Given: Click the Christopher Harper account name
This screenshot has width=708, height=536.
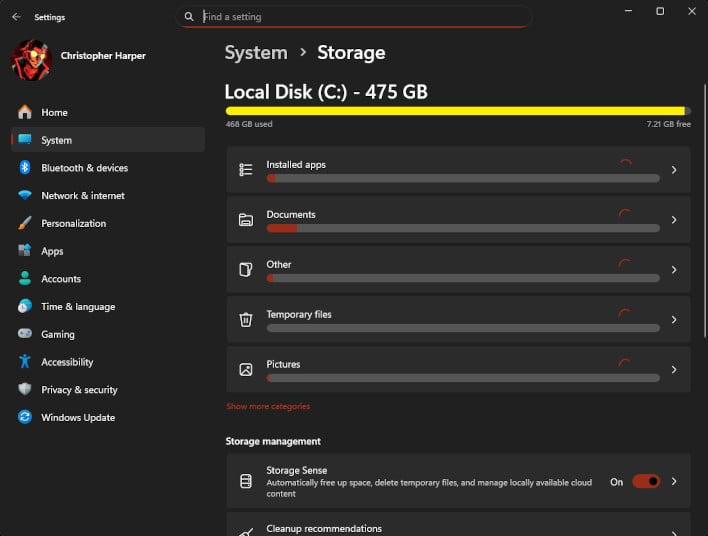Looking at the screenshot, I should coord(103,56).
